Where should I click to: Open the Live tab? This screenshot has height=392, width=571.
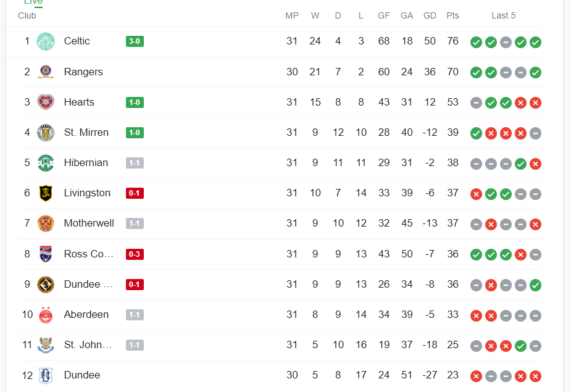tap(33, 2)
